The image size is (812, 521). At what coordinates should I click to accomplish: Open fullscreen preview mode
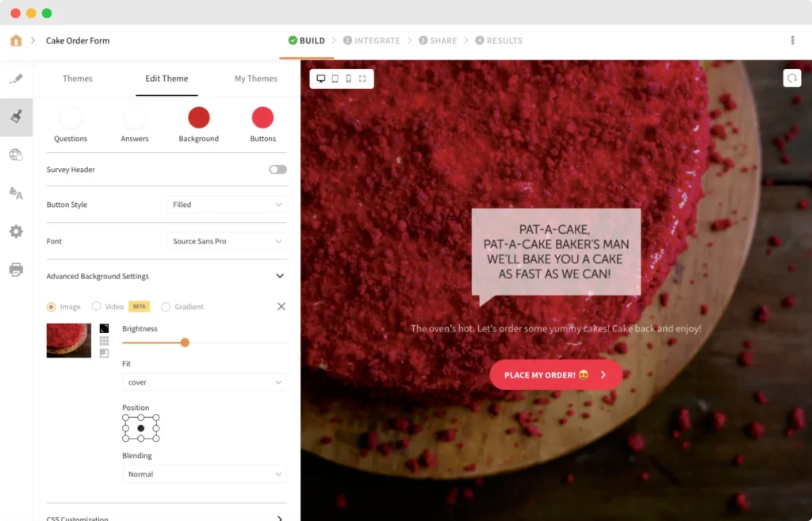[x=362, y=79]
